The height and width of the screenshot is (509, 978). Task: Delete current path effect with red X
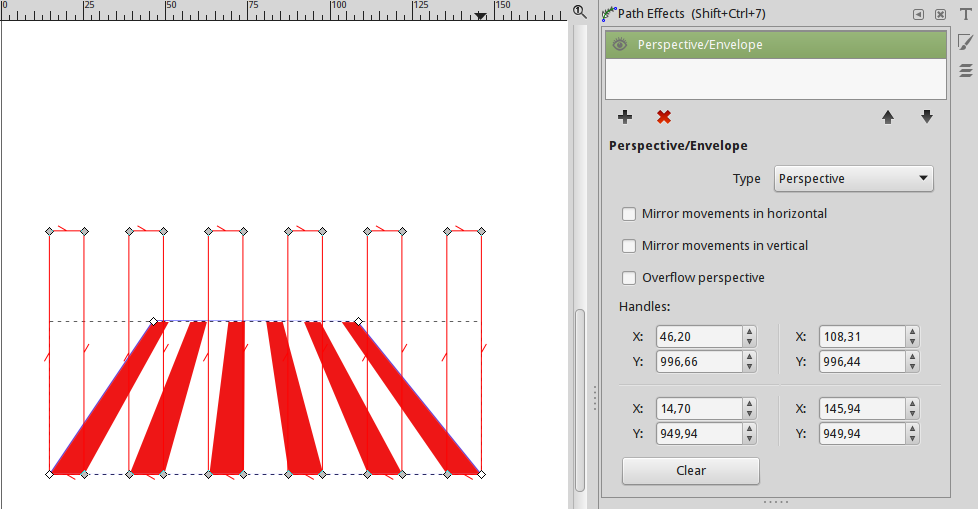(x=664, y=117)
